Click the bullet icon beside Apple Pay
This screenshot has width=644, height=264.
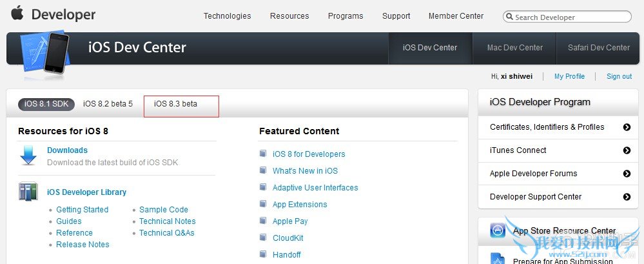tap(263, 221)
